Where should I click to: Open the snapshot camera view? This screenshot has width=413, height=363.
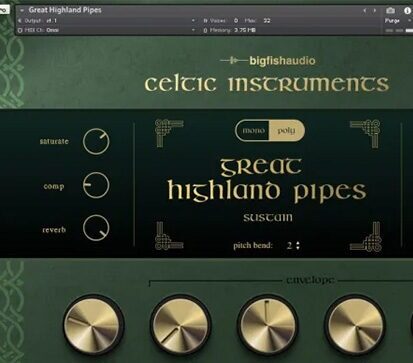pos(390,10)
